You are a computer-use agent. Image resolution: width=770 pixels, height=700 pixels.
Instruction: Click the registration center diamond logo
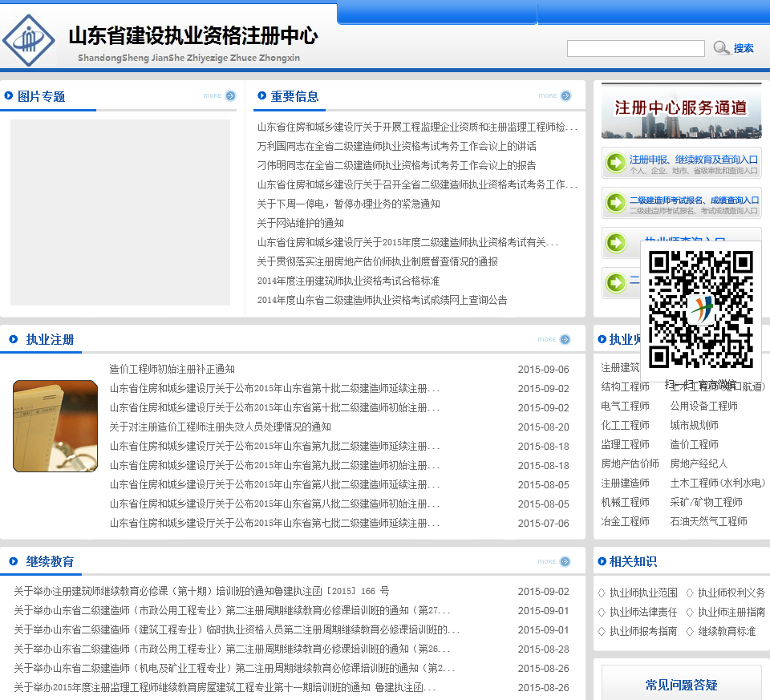pyautogui.click(x=29, y=38)
